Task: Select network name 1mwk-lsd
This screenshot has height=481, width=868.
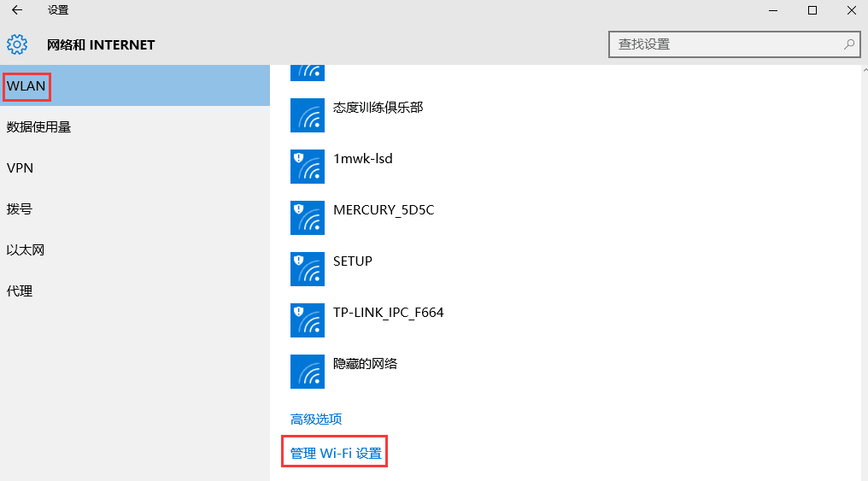Action: pyautogui.click(x=363, y=158)
